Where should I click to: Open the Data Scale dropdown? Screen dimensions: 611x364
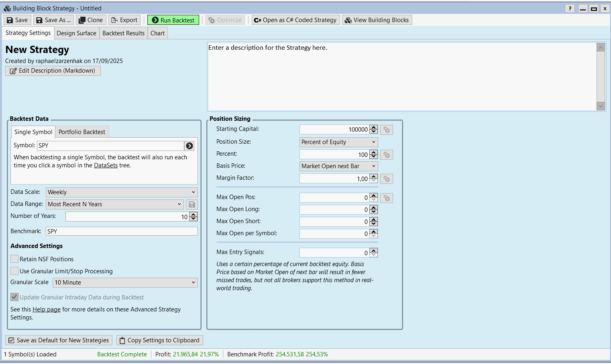point(122,192)
